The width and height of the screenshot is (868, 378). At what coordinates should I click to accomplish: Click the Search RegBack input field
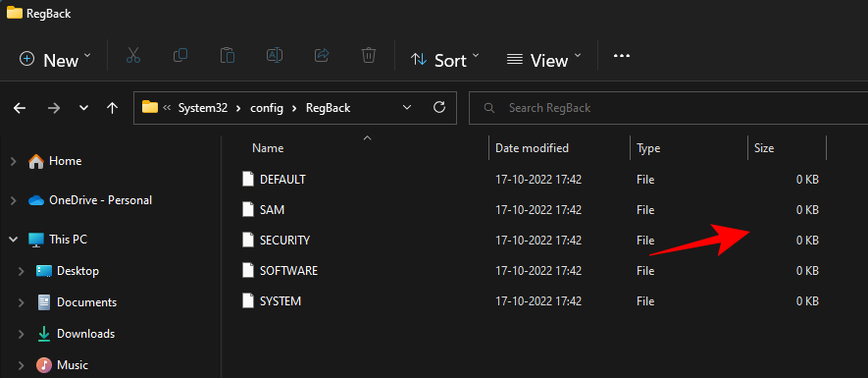click(668, 108)
